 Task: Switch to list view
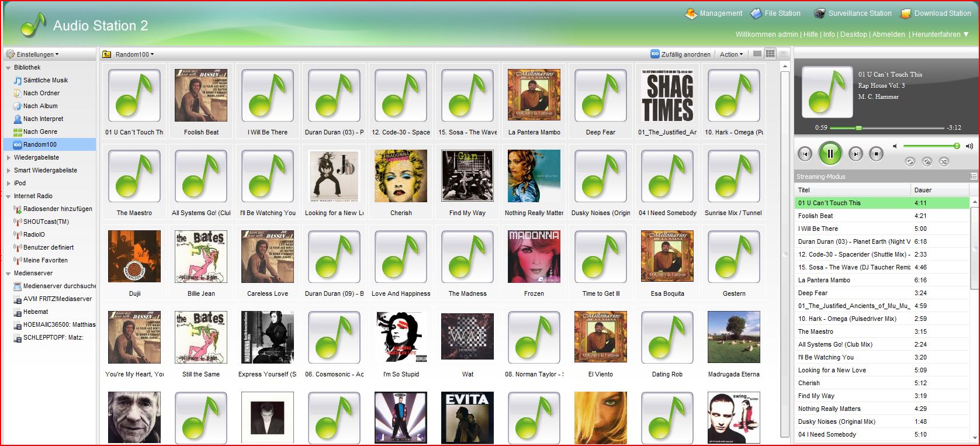pos(757,54)
